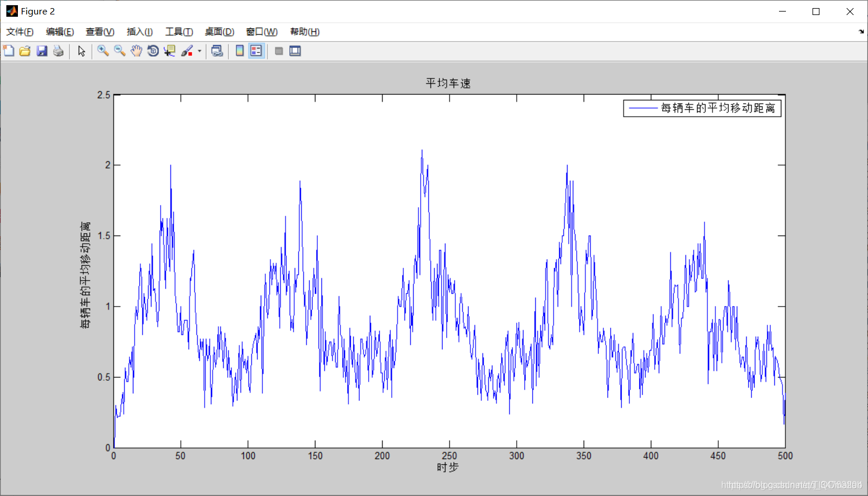Open the 文件(F) menu
Screen dimensions: 868x496
20,32
